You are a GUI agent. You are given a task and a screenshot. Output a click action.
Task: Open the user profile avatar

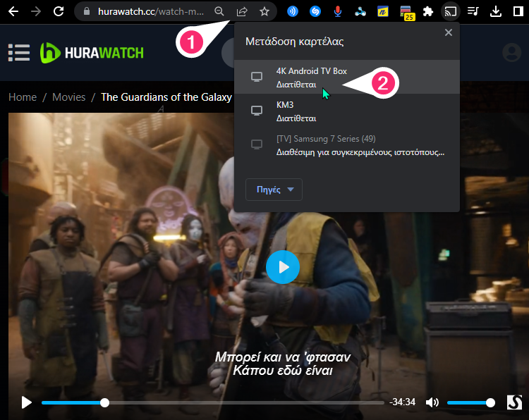pos(512,53)
